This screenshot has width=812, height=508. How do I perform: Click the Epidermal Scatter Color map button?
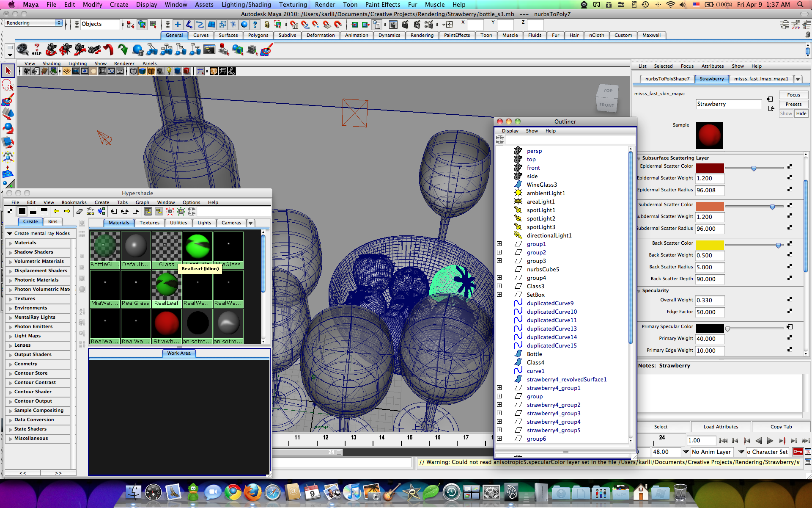click(x=789, y=167)
